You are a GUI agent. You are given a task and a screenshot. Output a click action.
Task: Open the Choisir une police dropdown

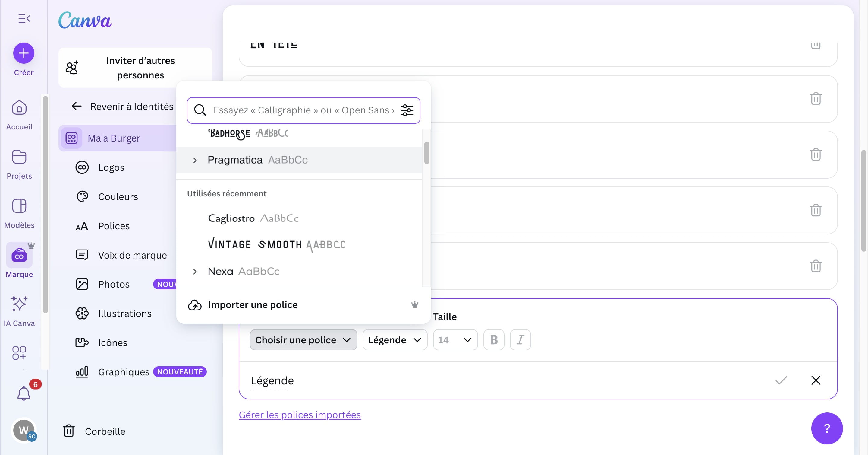[303, 340]
